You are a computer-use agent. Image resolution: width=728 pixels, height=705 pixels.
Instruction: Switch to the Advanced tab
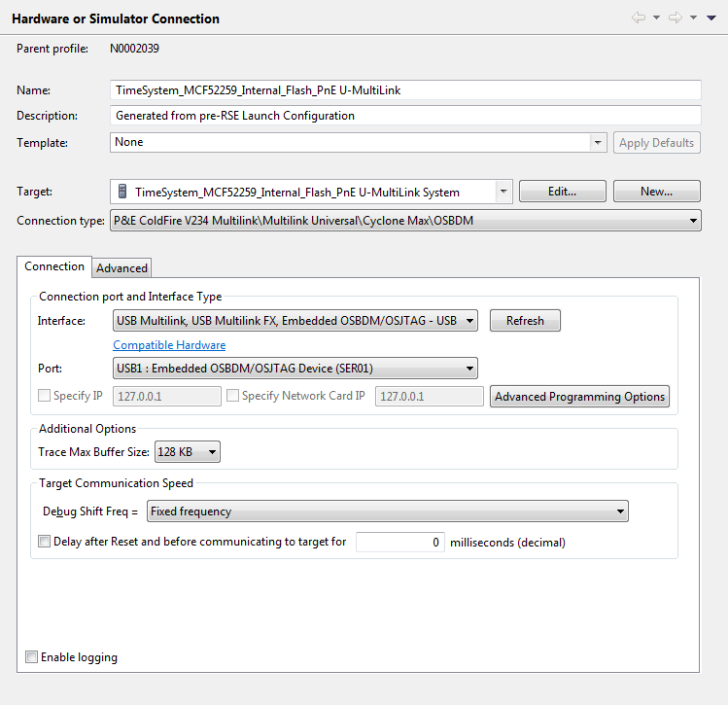click(x=121, y=267)
